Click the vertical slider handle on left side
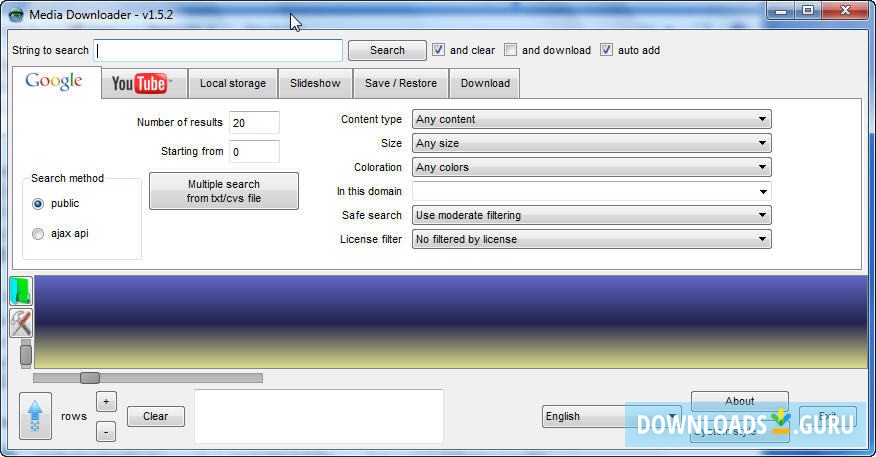This screenshot has height=457, width=876. (26, 355)
